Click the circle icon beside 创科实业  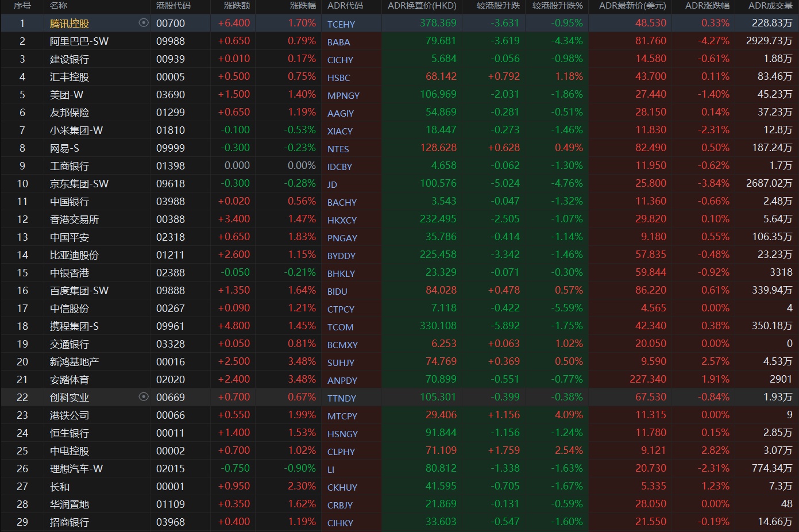pyautogui.click(x=144, y=397)
